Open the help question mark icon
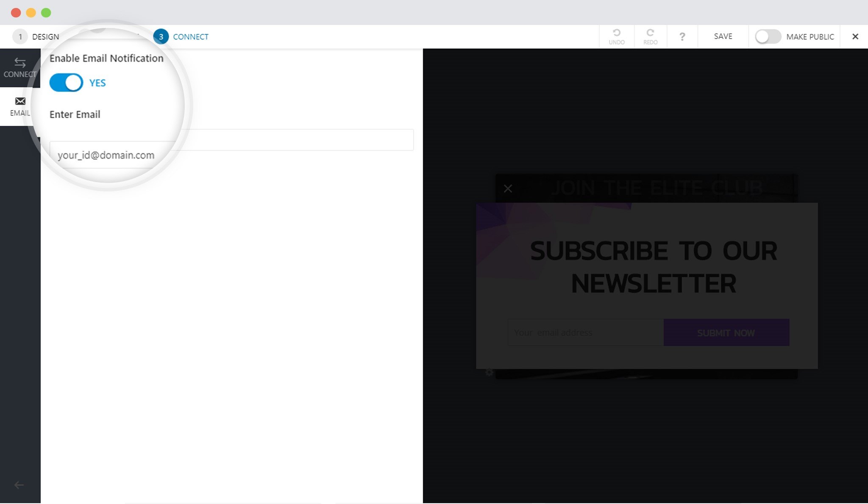The image size is (868, 504). (x=682, y=37)
